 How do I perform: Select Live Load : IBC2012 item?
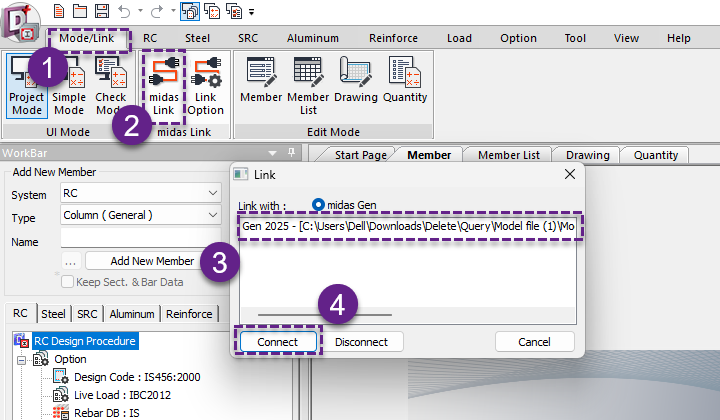(x=122, y=395)
